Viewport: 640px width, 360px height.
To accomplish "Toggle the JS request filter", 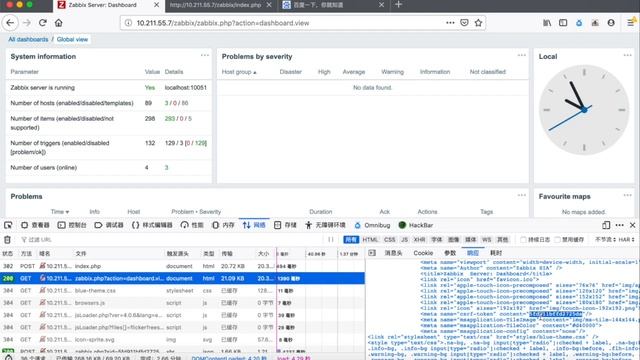I will (404, 240).
